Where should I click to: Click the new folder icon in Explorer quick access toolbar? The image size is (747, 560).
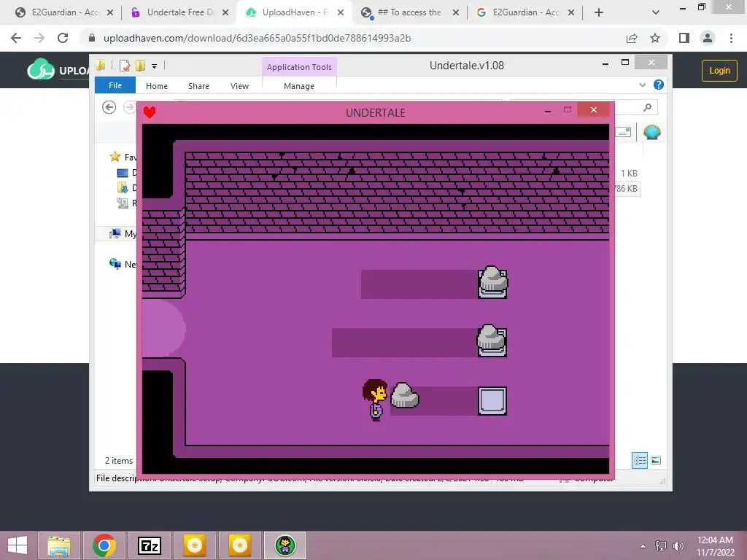pyautogui.click(x=141, y=66)
